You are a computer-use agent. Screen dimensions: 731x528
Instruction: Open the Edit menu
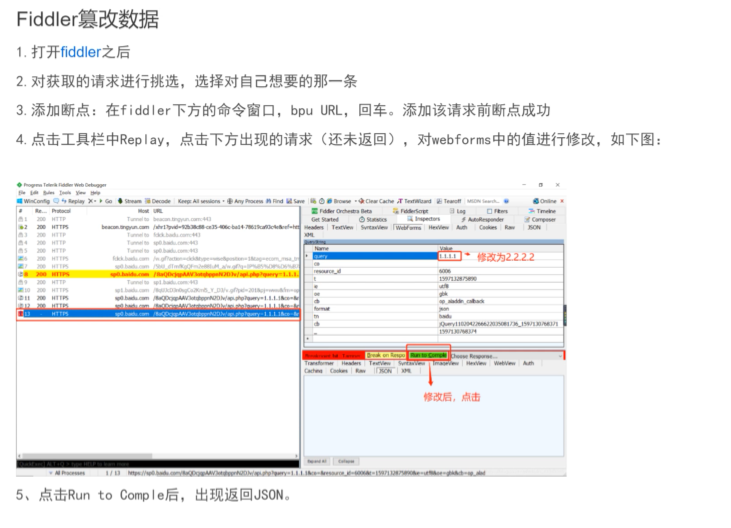[x=34, y=192]
